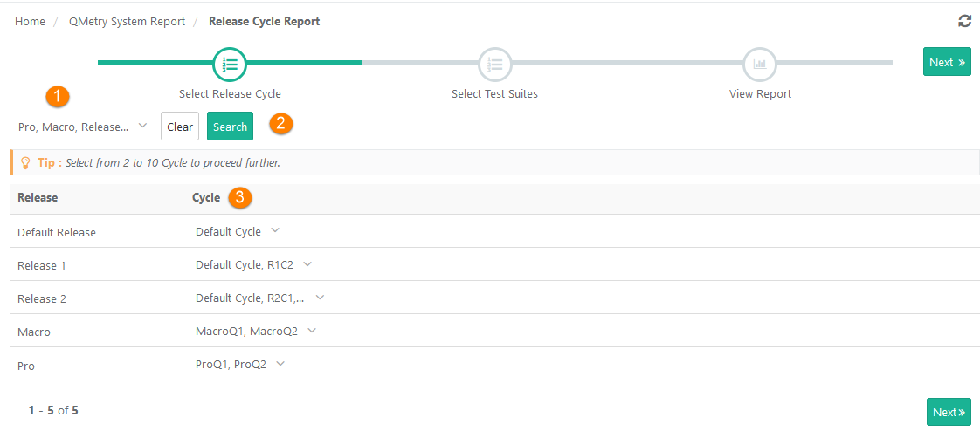
Task: Click the Select Test Suites step icon
Action: pyautogui.click(x=494, y=63)
